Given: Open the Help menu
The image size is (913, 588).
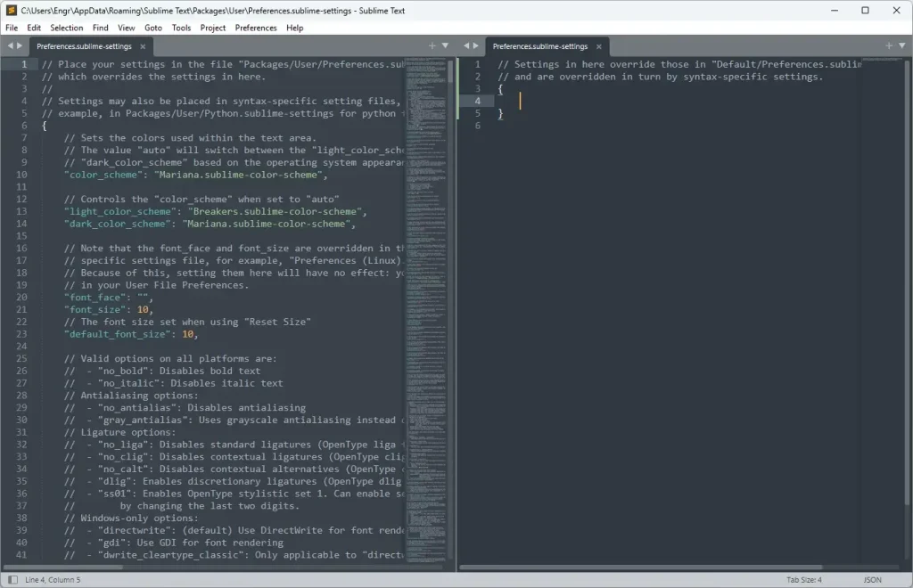Looking at the screenshot, I should [294, 28].
